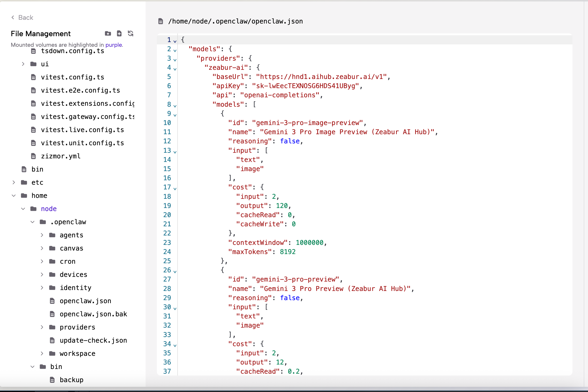This screenshot has height=392, width=588.
Task: Click the Back arrow chevron icon
Action: 13,17
